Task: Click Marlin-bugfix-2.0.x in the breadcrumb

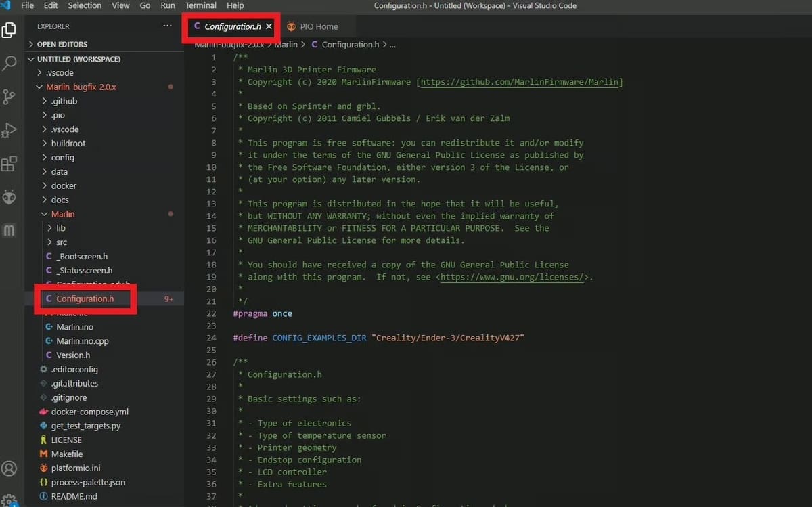Action: [229, 45]
